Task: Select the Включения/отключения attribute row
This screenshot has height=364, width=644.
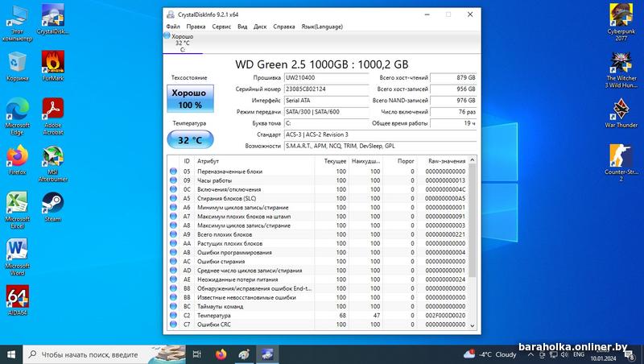Action: pyautogui.click(x=317, y=189)
